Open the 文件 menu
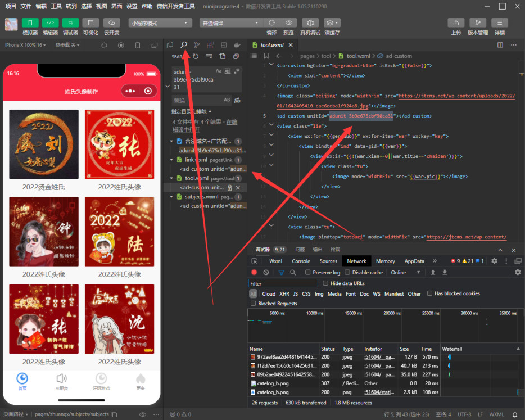 (26, 6)
